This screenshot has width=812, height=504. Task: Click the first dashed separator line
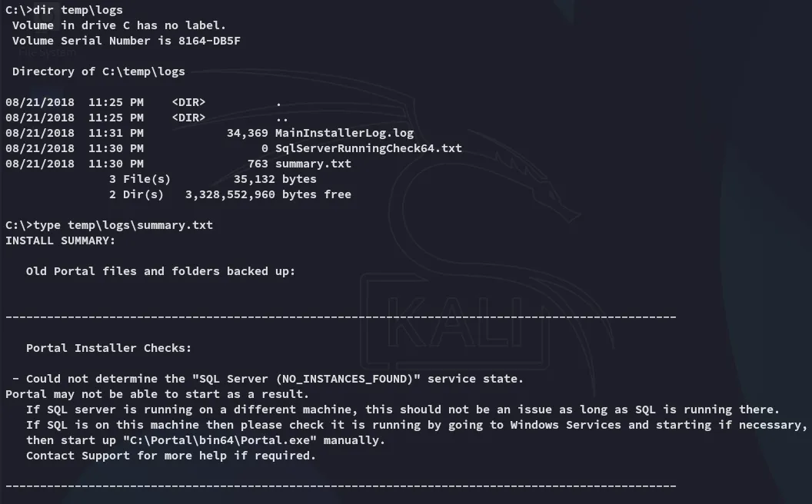pos(341,317)
